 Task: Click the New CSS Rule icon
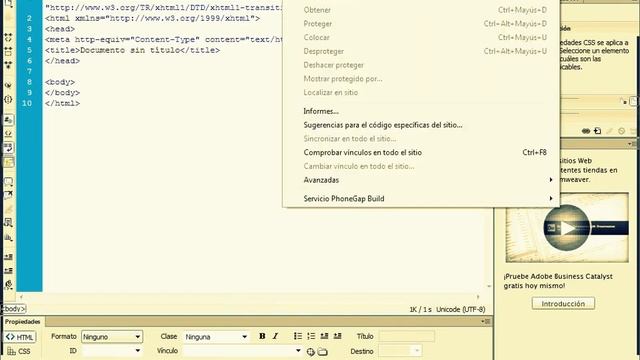click(598, 131)
